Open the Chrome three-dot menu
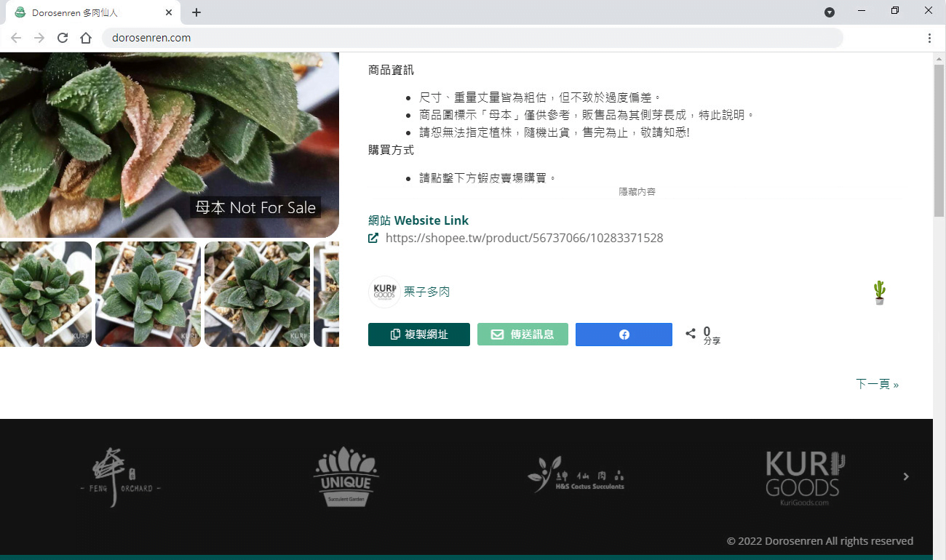Screen dimensions: 946x560 tap(929, 38)
